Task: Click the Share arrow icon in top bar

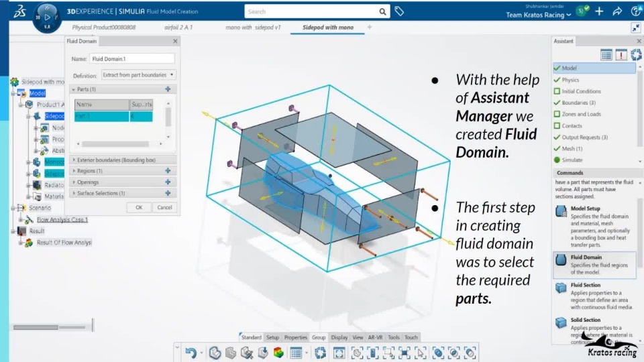Action: 617,11
